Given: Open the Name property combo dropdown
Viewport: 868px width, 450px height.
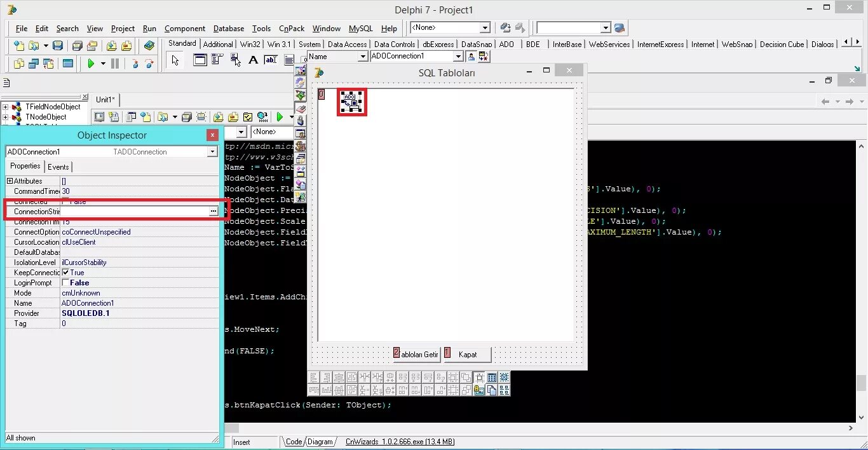Looking at the screenshot, I should point(363,57).
